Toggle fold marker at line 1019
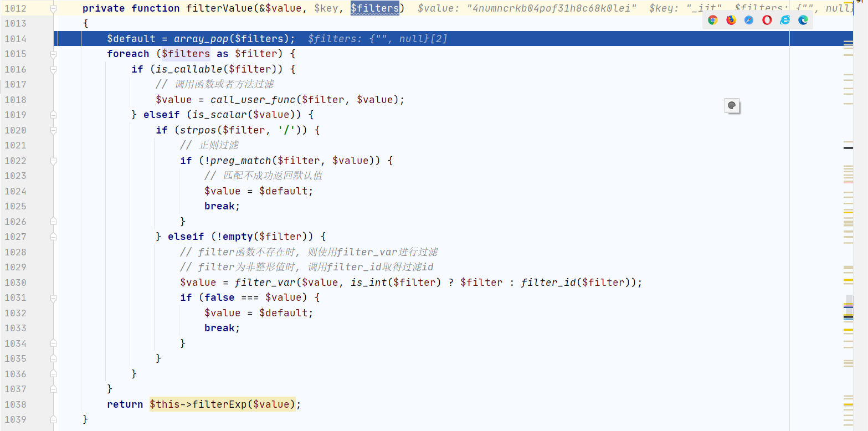Image resolution: width=868 pixels, height=431 pixels. click(54, 115)
